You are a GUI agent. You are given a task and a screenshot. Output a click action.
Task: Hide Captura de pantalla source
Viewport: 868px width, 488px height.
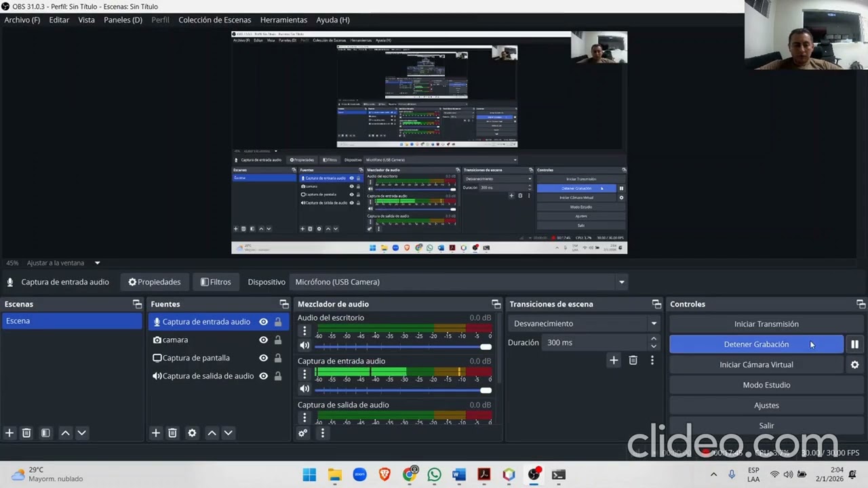pos(263,358)
